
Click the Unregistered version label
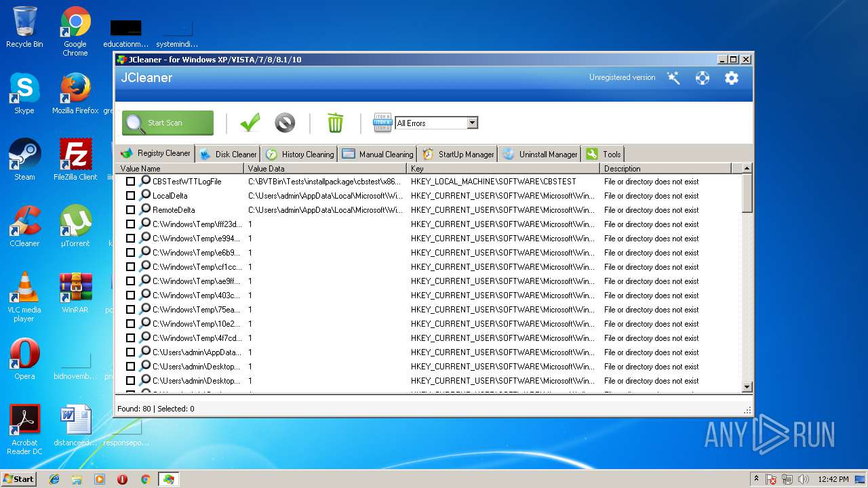(622, 77)
